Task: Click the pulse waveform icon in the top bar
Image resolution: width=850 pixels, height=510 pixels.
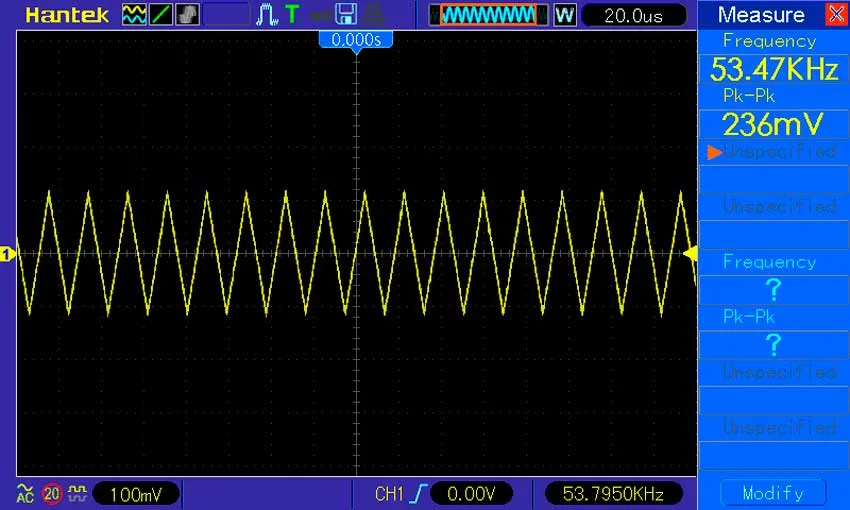Action: (267, 15)
